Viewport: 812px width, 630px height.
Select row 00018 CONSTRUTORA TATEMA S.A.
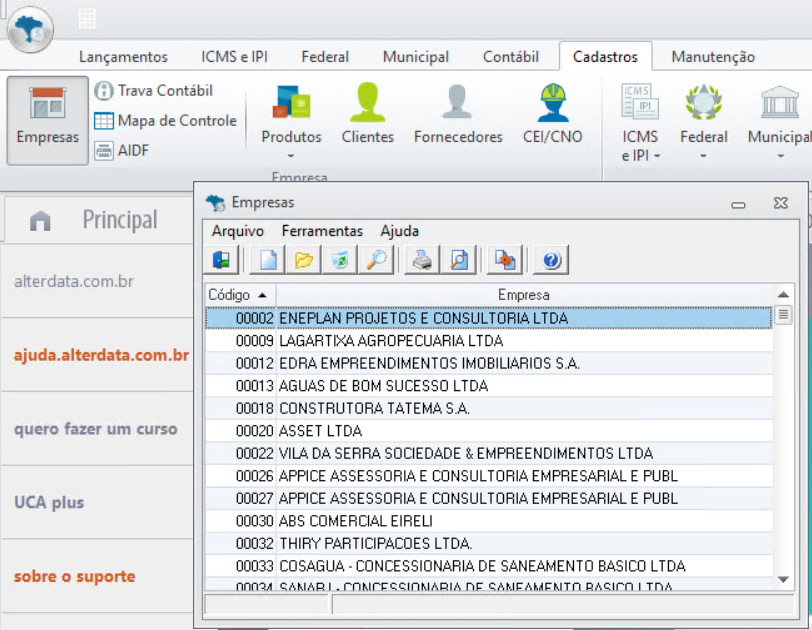tap(489, 408)
